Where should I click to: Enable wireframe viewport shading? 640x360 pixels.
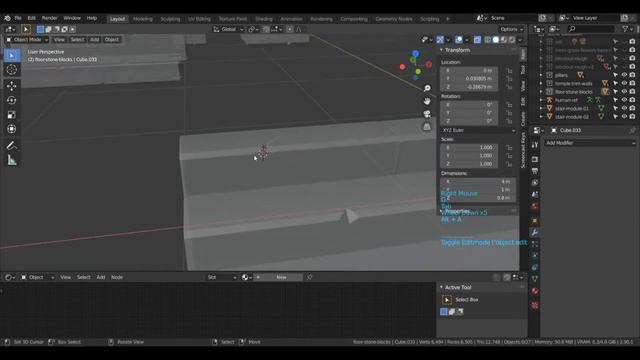pyautogui.click(x=487, y=40)
